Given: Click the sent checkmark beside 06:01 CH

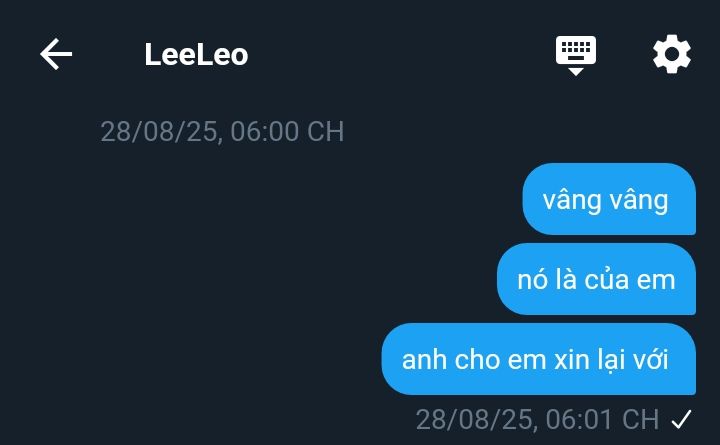Looking at the screenshot, I should click(x=681, y=419).
